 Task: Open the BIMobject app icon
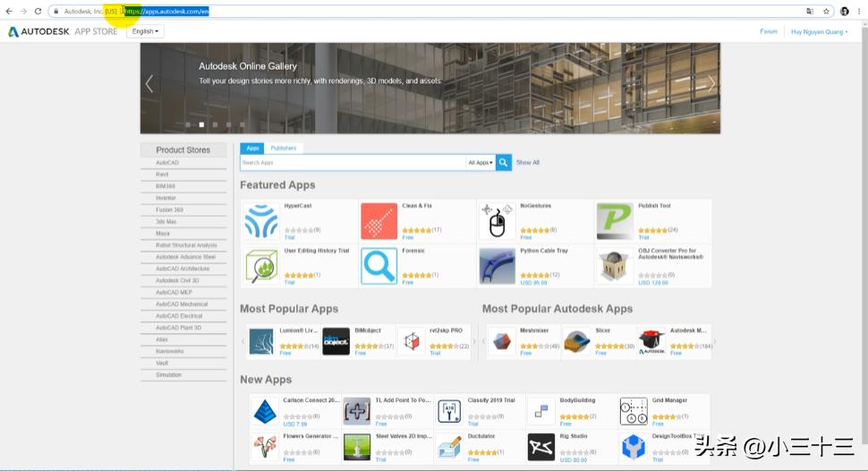click(336, 341)
